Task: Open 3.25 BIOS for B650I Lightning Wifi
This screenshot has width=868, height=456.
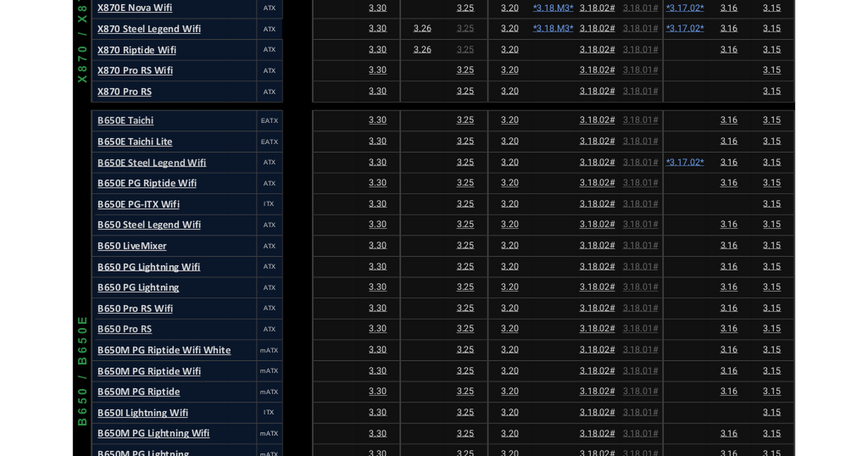Action: [465, 413]
